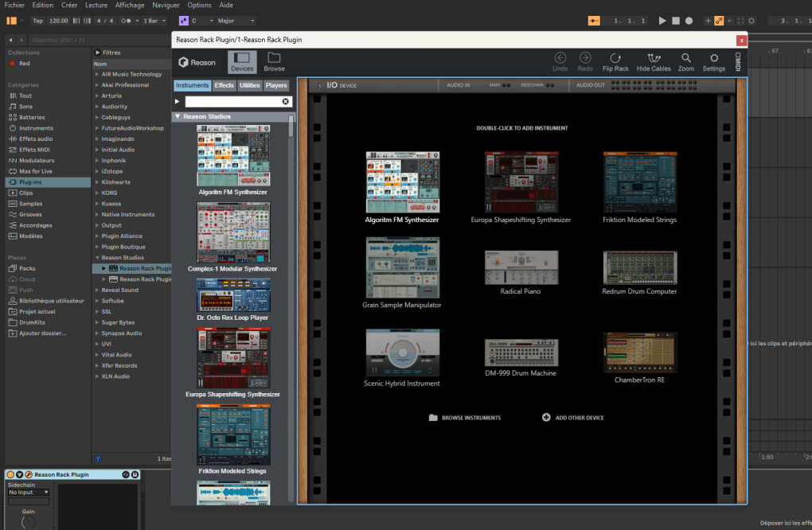Flip the rack to rear view
This screenshot has height=530, width=812.
coord(615,61)
